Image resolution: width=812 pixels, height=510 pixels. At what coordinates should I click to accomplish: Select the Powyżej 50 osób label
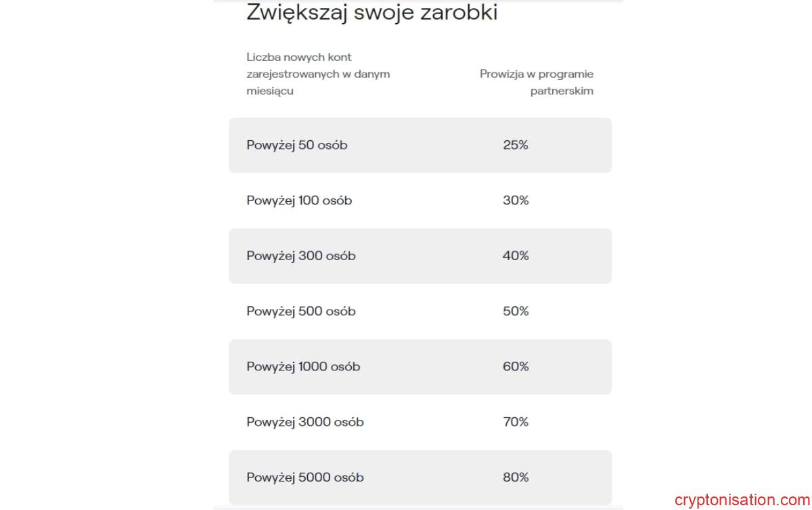[297, 145]
